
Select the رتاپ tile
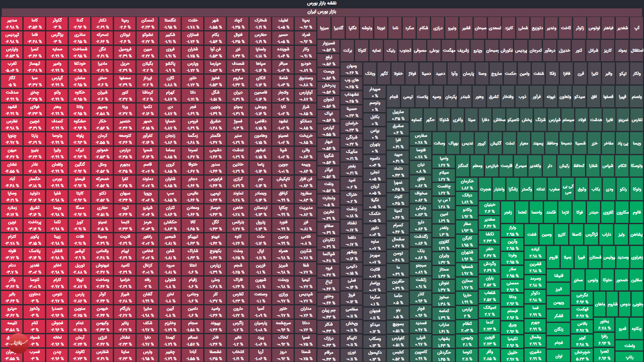(x=629, y=357)
